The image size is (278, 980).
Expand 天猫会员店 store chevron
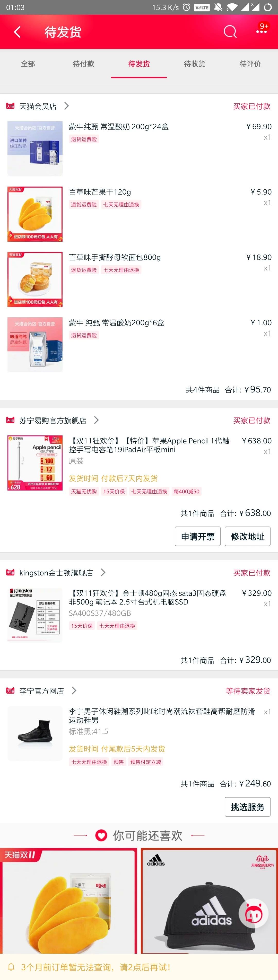pos(67,106)
